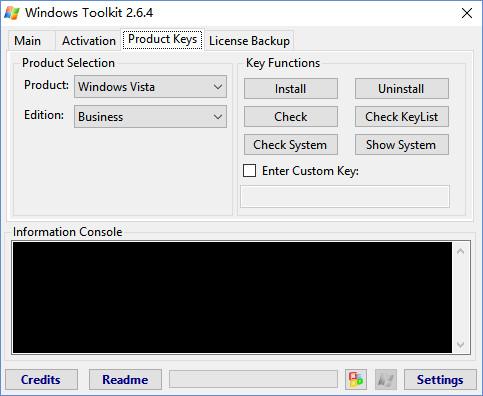Click the Check KeyList button

[402, 117]
